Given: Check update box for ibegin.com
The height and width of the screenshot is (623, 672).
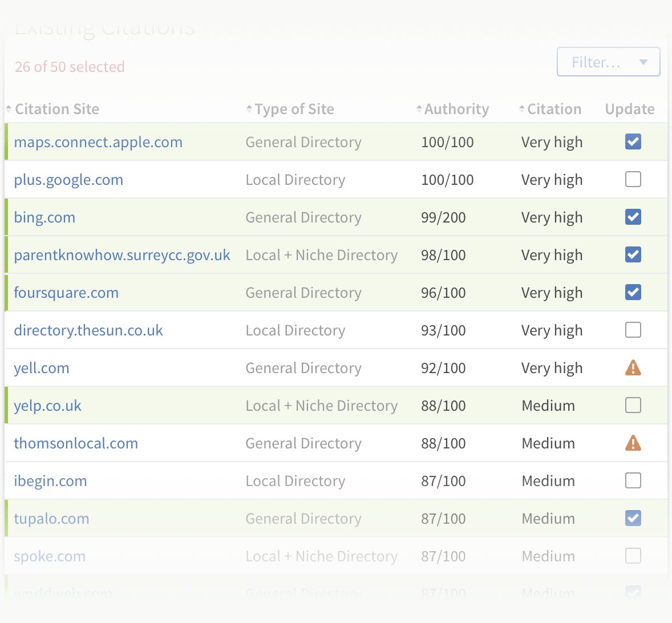Looking at the screenshot, I should click(633, 481).
